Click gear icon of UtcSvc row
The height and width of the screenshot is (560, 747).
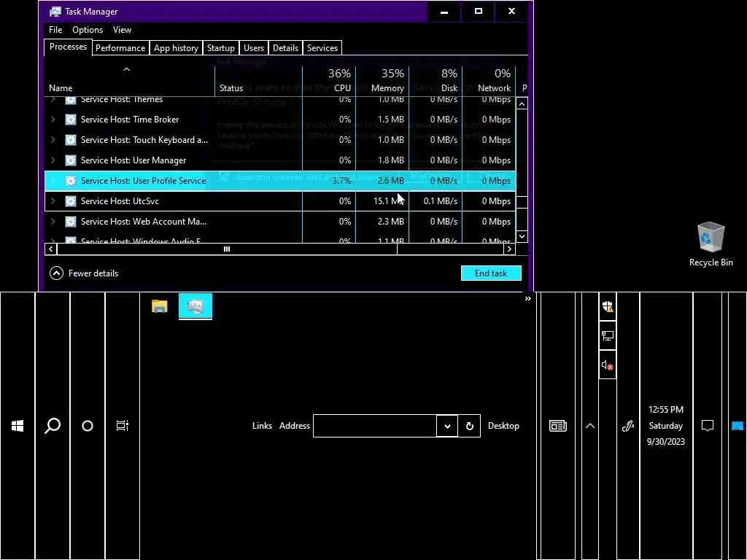[71, 201]
